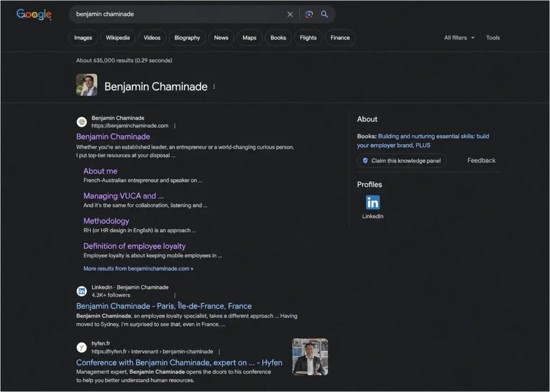Click the 4.3K+ followers text
The height and width of the screenshot is (392, 550).
point(111,295)
